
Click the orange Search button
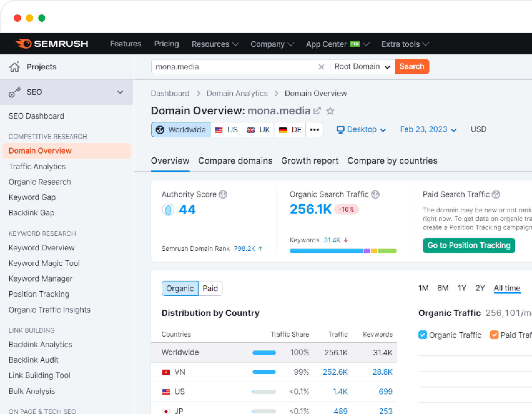(412, 67)
